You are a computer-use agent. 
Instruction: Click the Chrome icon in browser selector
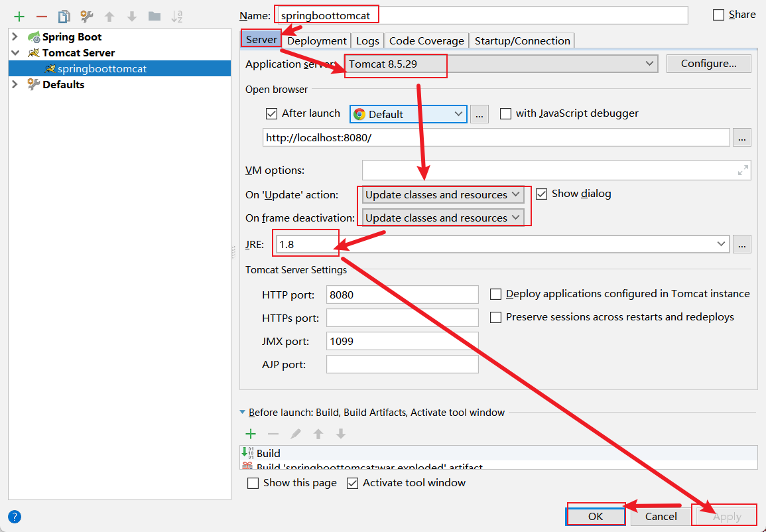click(x=359, y=114)
